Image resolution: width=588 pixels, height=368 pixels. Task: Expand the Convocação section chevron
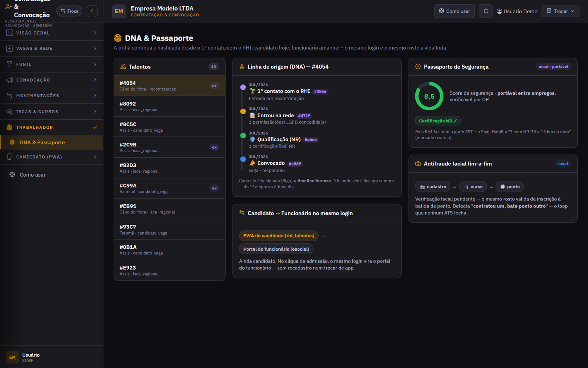point(94,80)
